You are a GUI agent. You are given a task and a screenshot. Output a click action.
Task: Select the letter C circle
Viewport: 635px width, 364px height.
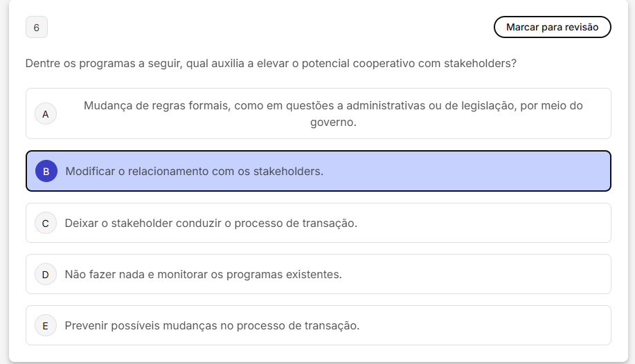click(46, 224)
